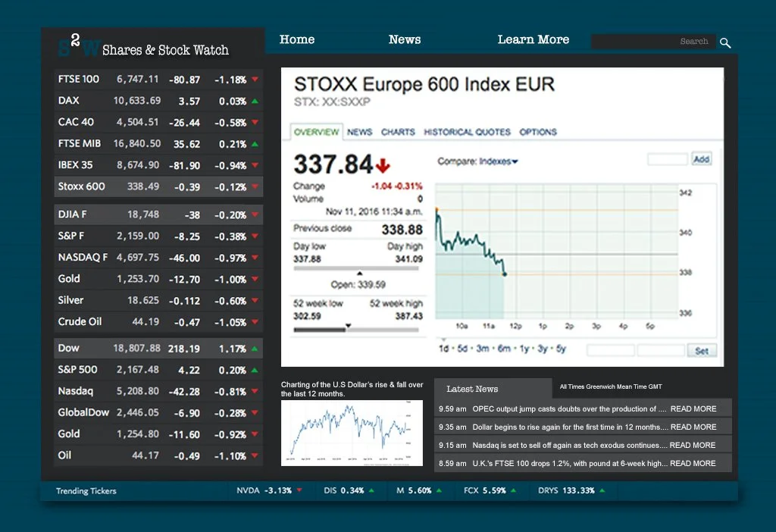Click the red down arrow on Crude Oil row
776x532 pixels.
click(x=255, y=321)
